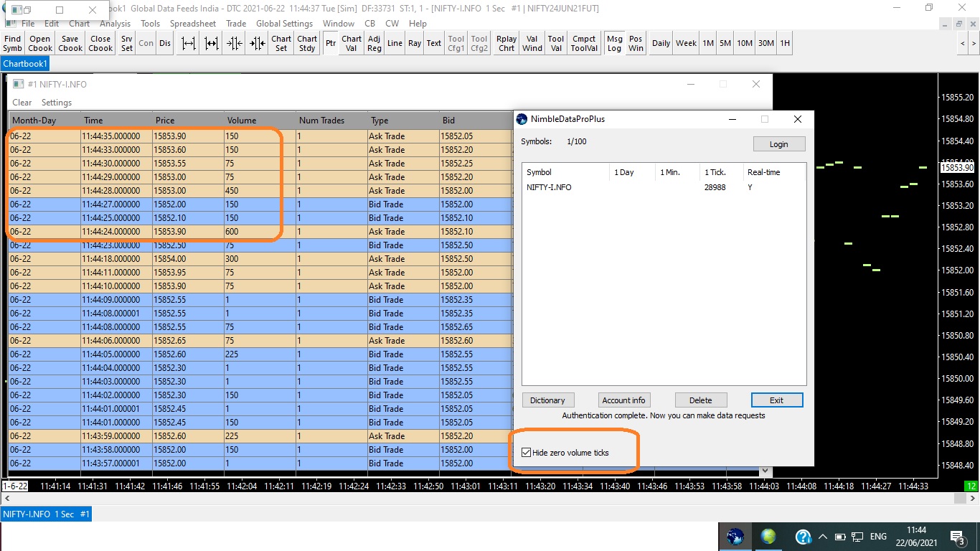Click the horizontal expand bar spacing icon
980x551 pixels.
[x=188, y=43]
